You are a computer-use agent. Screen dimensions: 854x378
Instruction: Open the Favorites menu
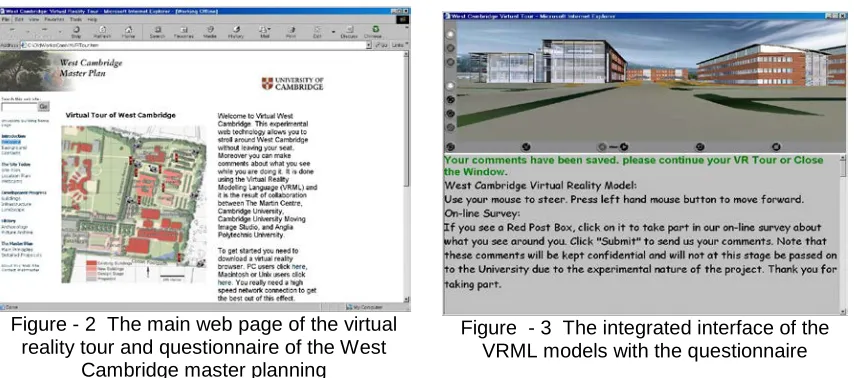[x=54, y=19]
